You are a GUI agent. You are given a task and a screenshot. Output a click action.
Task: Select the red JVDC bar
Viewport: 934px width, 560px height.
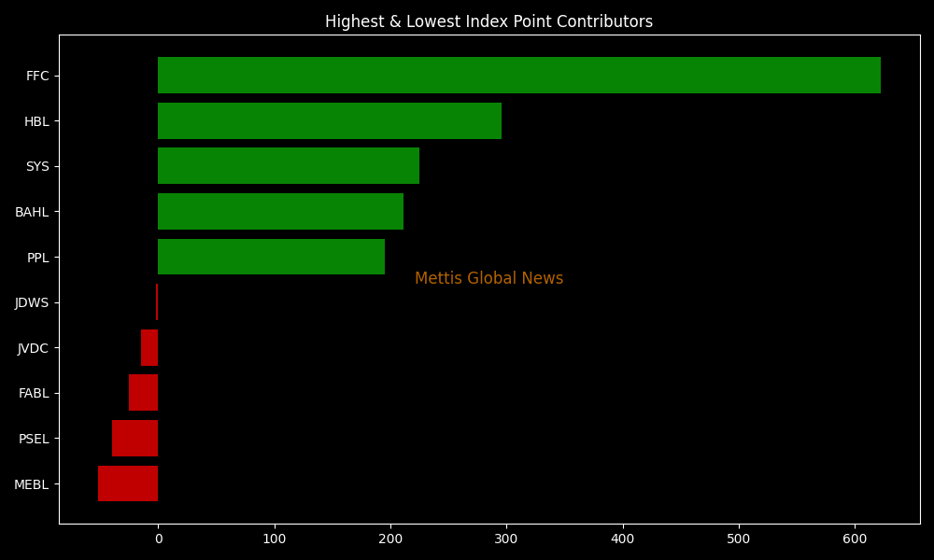[x=149, y=347]
